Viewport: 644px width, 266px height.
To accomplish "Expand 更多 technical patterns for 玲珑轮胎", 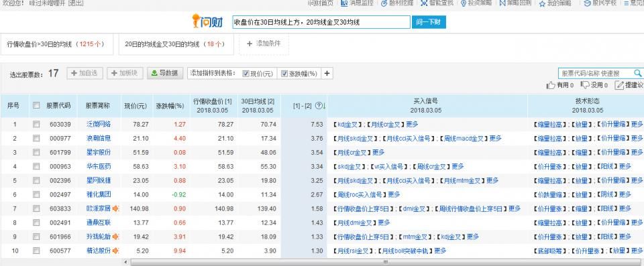I will [625, 237].
